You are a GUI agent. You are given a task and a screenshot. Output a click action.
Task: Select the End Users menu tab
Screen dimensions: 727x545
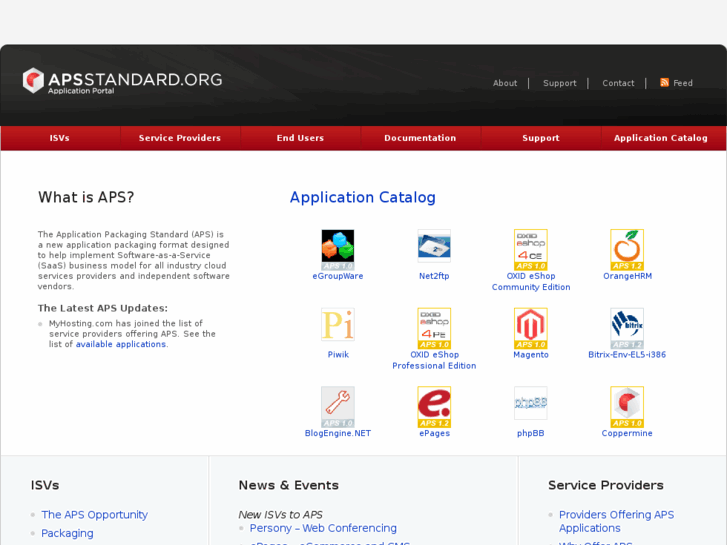click(300, 138)
